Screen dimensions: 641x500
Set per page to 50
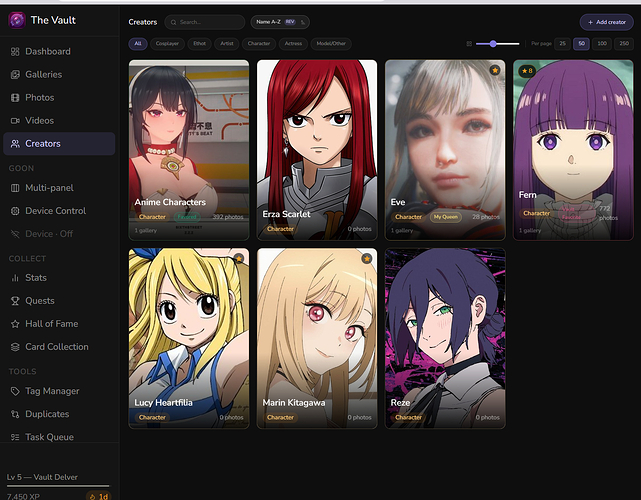(x=581, y=43)
